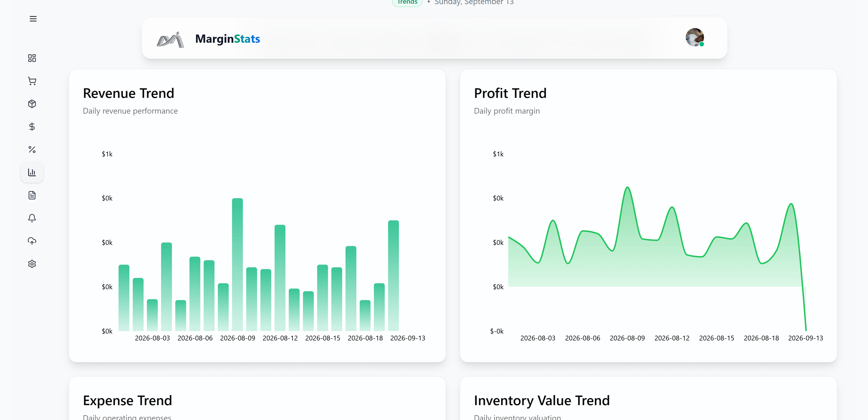868x420 pixels.
Task: Select the dollar sign sidebar icon
Action: 32,127
